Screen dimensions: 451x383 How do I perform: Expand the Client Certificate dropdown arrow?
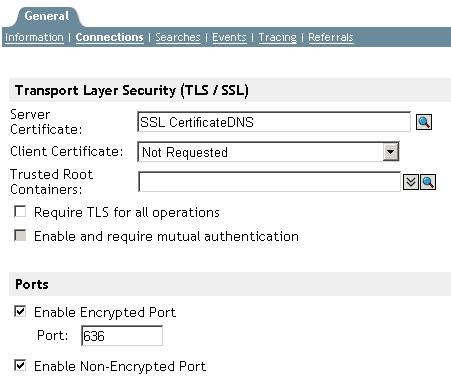(390, 152)
